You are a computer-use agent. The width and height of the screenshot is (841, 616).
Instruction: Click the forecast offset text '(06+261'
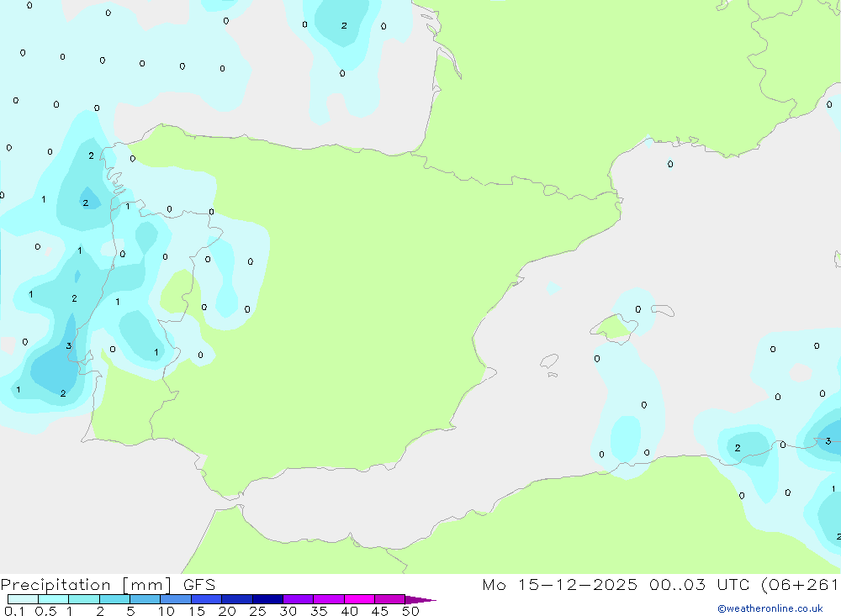pyautogui.click(x=800, y=585)
